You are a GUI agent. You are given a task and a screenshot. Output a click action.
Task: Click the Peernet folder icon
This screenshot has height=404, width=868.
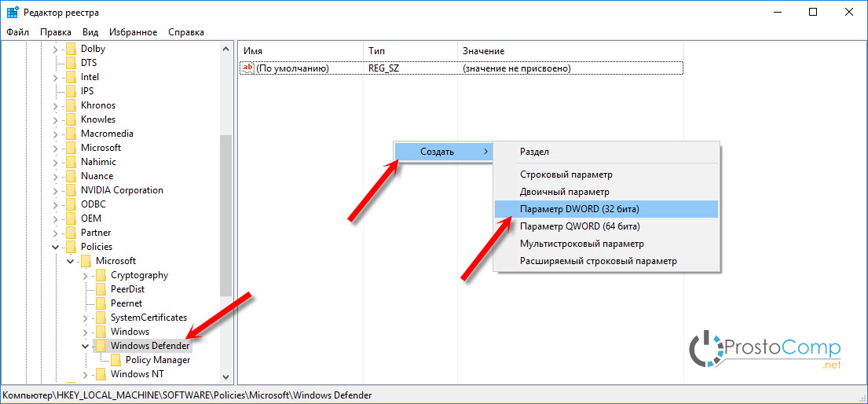[101, 303]
